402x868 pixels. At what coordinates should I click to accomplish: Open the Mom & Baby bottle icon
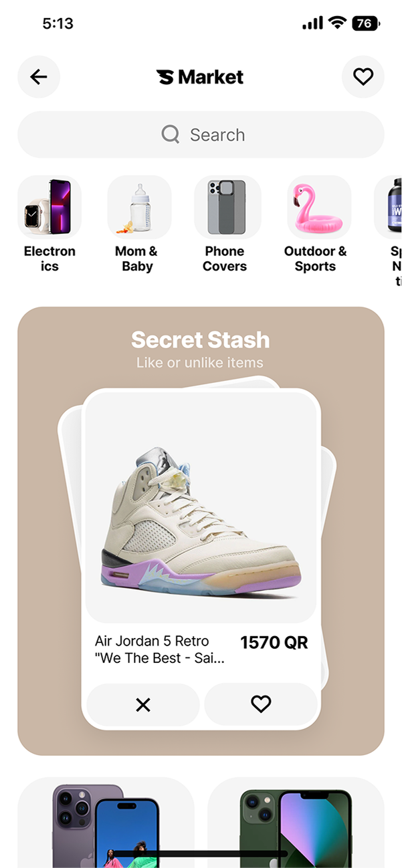(139, 207)
